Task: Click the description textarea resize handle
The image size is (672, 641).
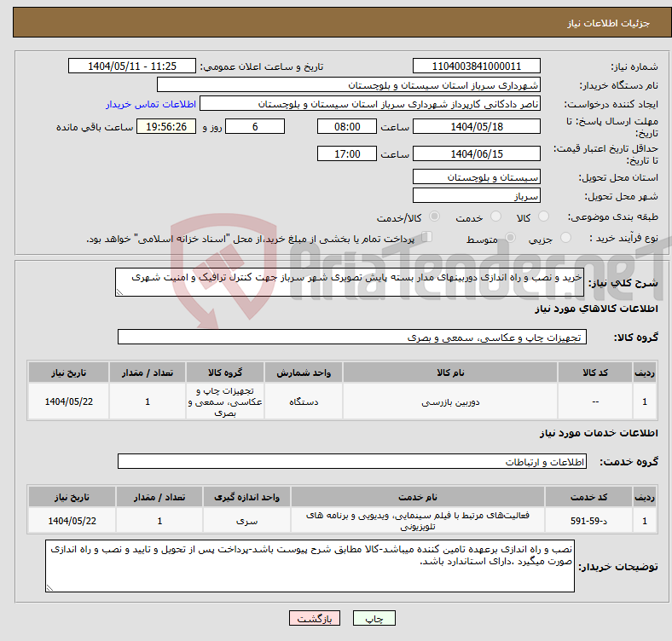Action: pos(119,292)
